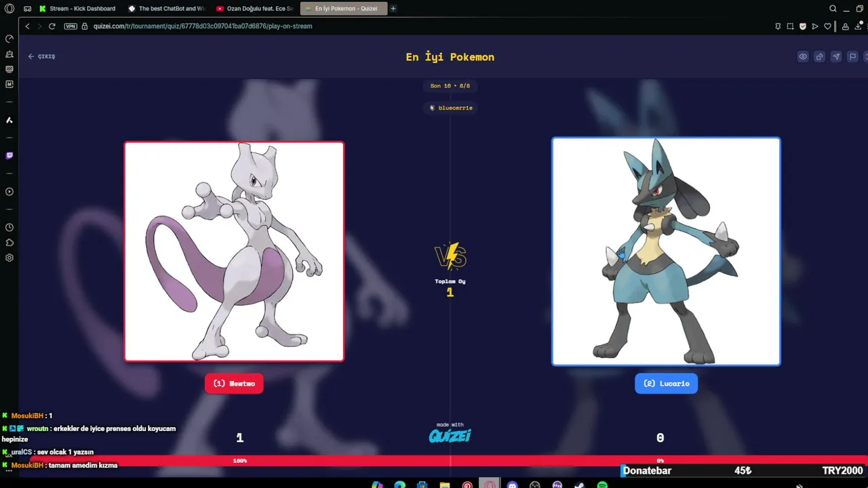Viewport: 868px width, 488px height.
Task: Open File Explorer from taskbar
Action: click(444, 485)
